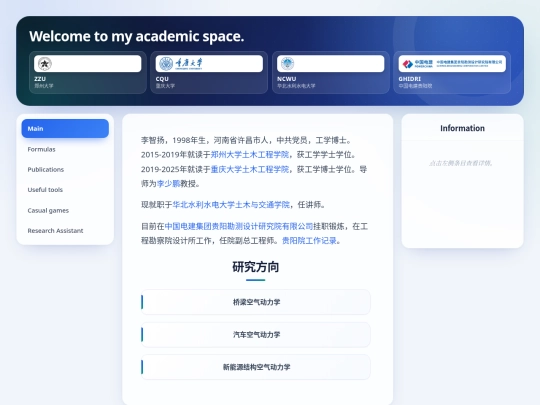Screen dimensions: 540x405
Task: Select the Main sidebar tab
Action: click(65, 128)
